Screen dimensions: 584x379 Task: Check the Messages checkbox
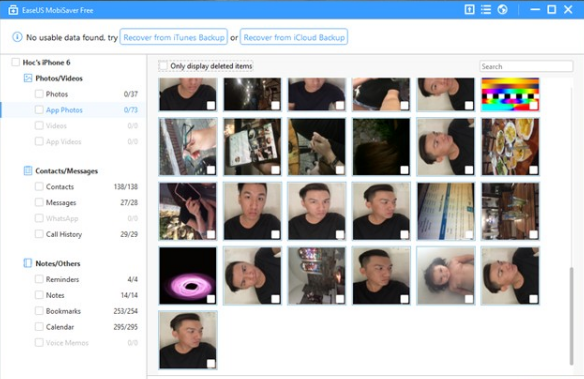tap(39, 202)
